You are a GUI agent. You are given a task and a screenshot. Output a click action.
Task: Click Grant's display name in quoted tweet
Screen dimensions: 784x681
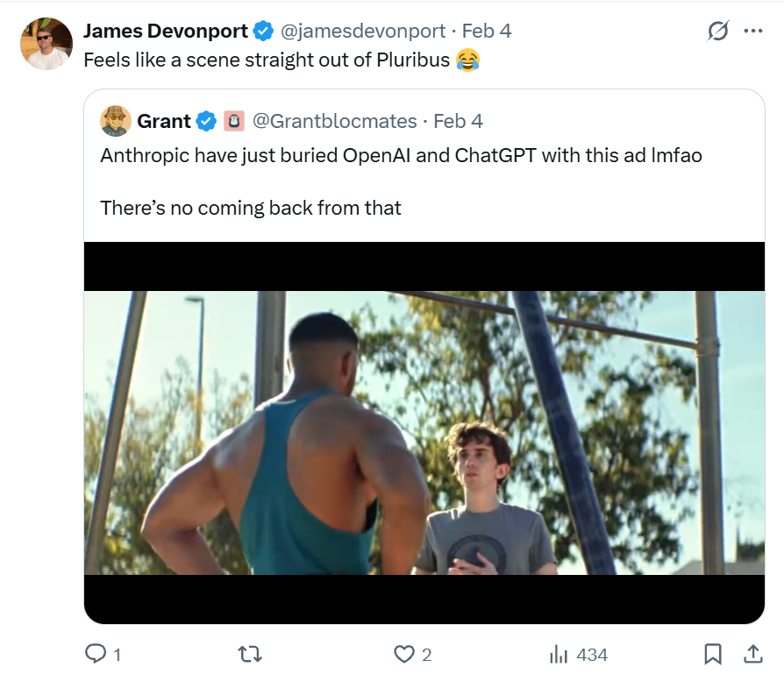pyautogui.click(x=164, y=121)
